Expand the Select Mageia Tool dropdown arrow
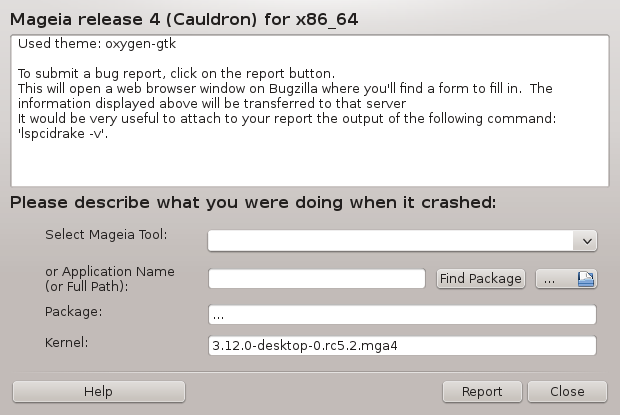 tap(586, 241)
